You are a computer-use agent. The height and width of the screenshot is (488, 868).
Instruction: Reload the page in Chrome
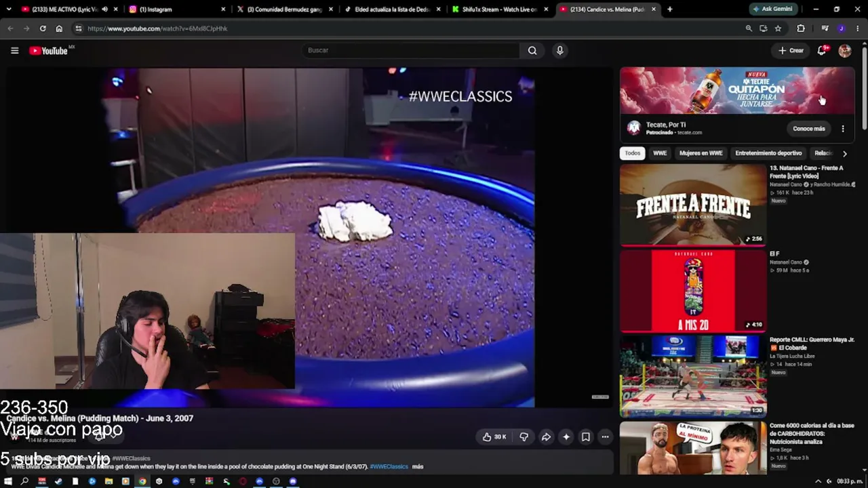point(43,28)
